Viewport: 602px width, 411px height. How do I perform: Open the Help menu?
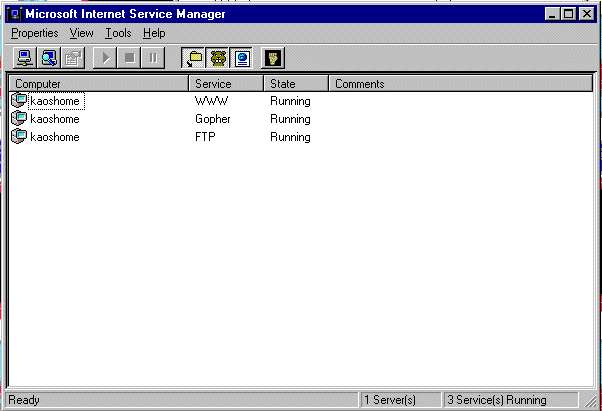154,33
